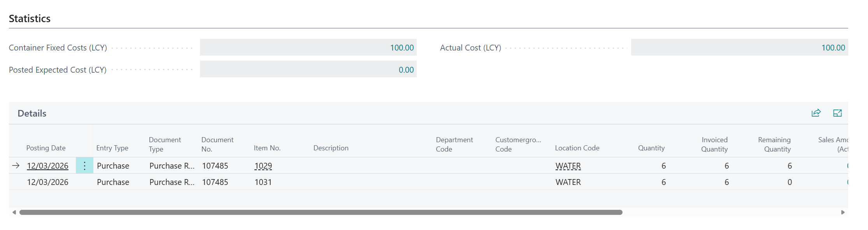This screenshot has height=230, width=868.
Task: Drill into Posted Expected Cost 0.00
Action: (x=406, y=70)
